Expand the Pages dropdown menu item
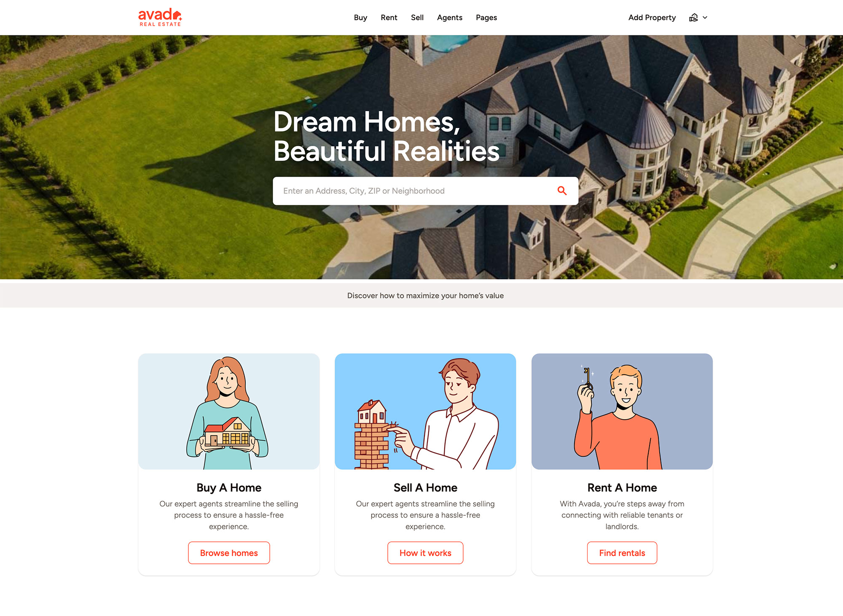Image resolution: width=843 pixels, height=616 pixels. coord(486,18)
